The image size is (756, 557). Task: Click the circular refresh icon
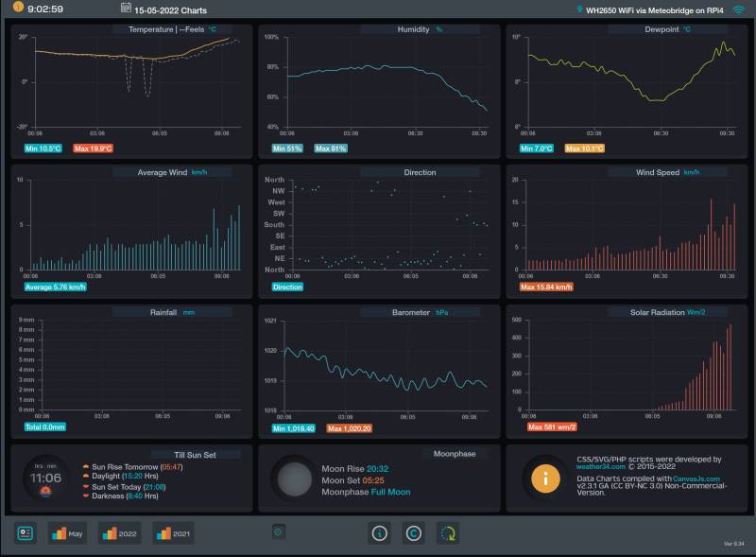tap(448, 533)
